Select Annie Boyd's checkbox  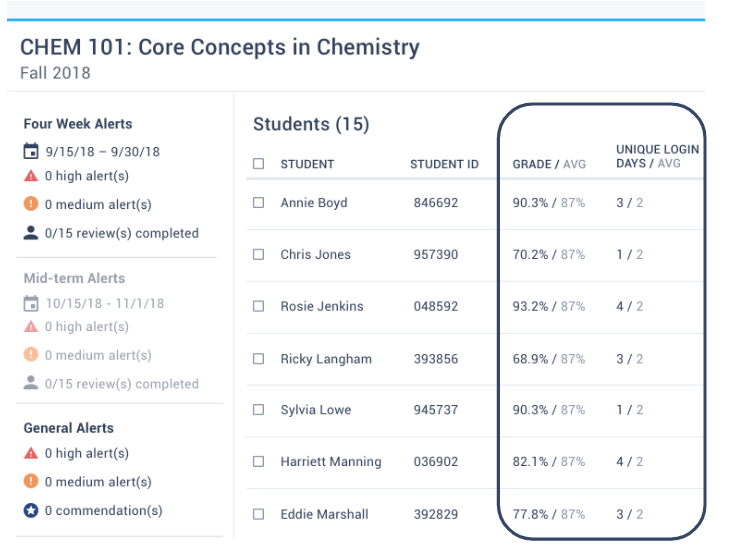(259, 202)
